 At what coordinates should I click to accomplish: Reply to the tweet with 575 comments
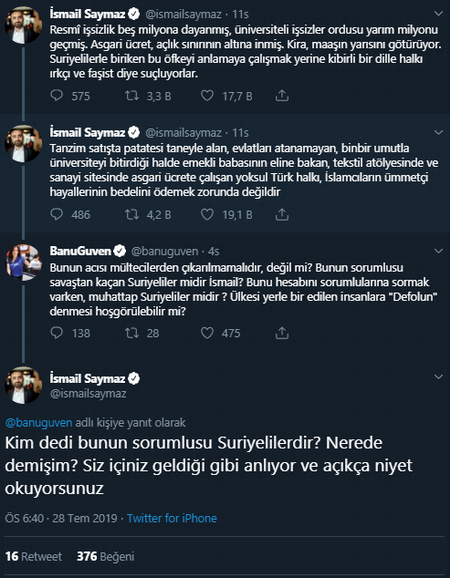coord(57,96)
